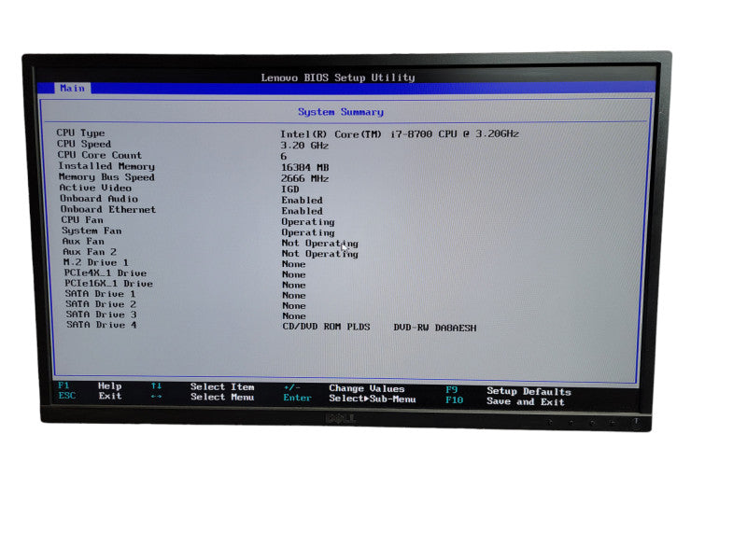
Task: Click the System Summary heading
Action: pyautogui.click(x=341, y=112)
